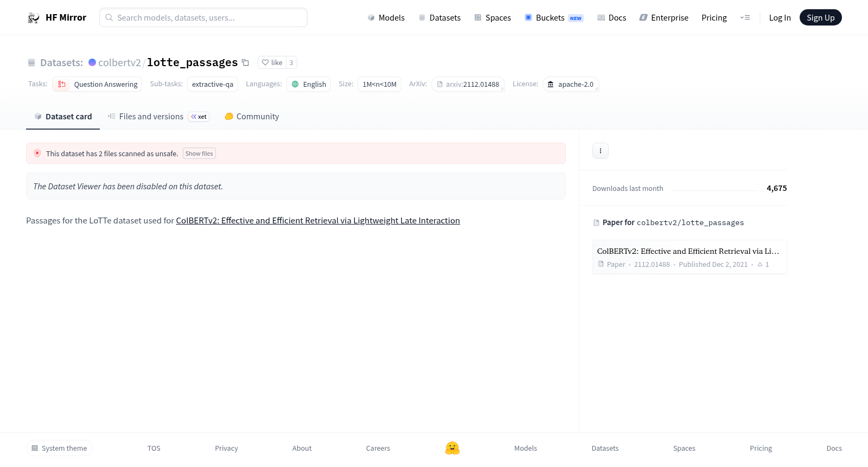Open the Privacy footer link
Image resolution: width=868 pixels, height=467 pixels.
[x=226, y=449]
